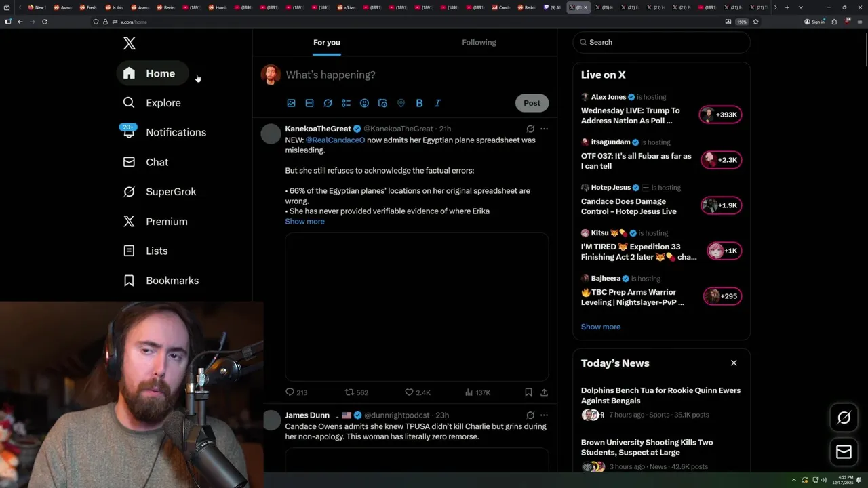
Task: Click the X logo icon
Action: click(130, 43)
